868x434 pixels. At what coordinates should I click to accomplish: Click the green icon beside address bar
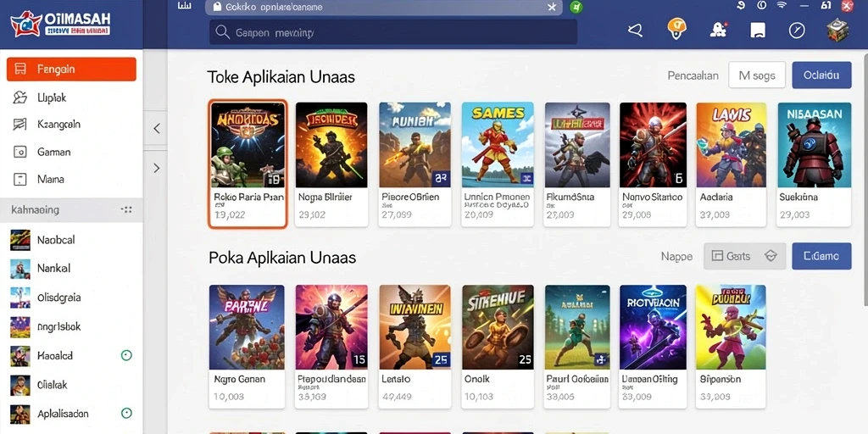(x=576, y=7)
